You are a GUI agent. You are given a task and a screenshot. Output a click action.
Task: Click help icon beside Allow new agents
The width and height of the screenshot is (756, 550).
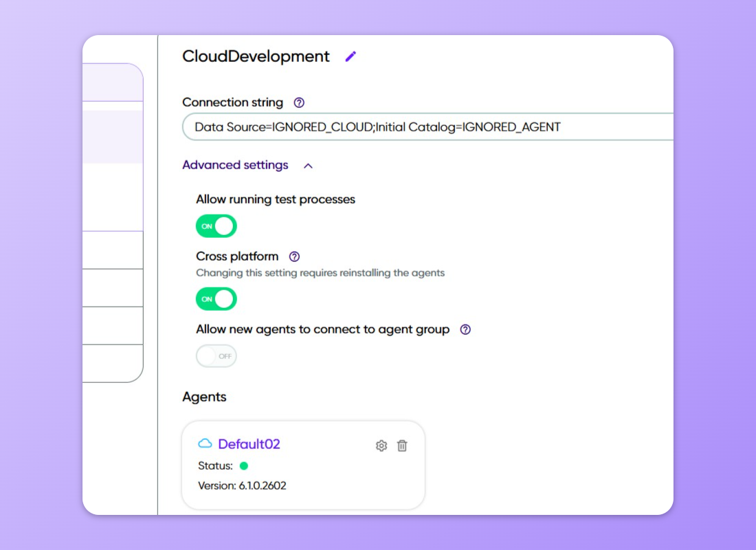click(x=465, y=329)
